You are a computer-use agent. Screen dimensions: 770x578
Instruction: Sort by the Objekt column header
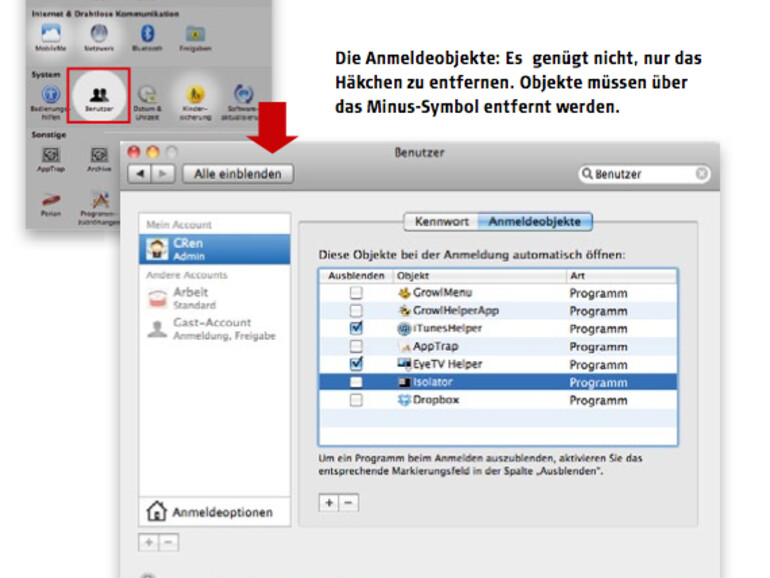(479, 276)
